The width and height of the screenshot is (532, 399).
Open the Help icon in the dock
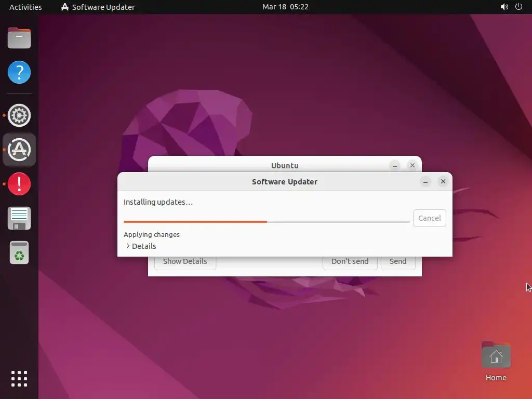click(19, 72)
